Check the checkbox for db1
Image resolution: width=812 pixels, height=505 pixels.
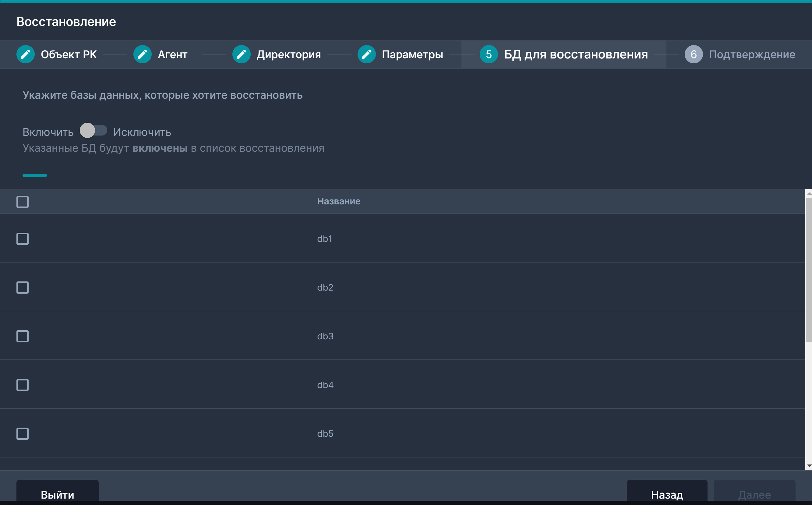[22, 239]
